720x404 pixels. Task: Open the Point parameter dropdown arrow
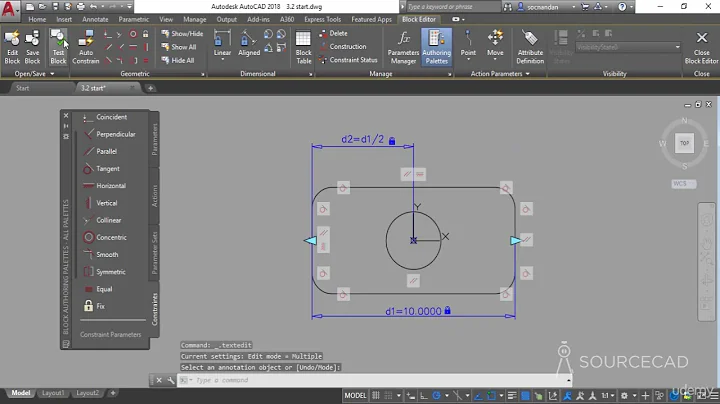point(468,60)
